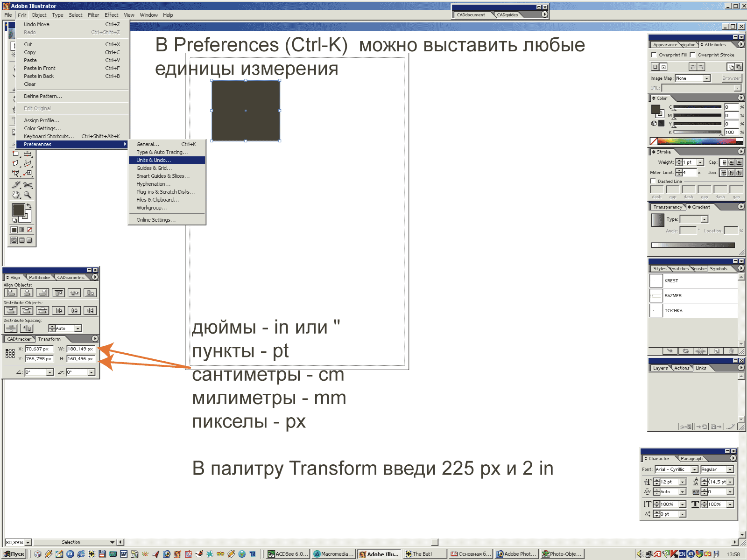The height and width of the screenshot is (560, 747).
Task: Click Horizontal Align Left icon
Action: click(11, 293)
